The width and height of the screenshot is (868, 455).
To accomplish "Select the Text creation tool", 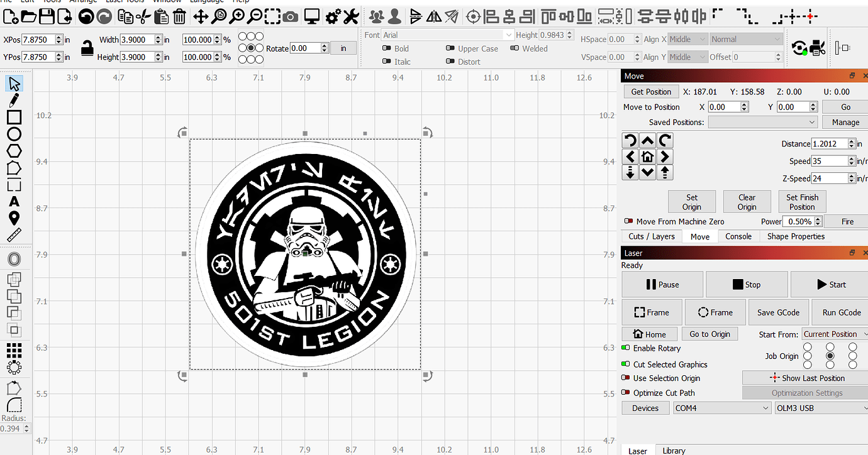I will click(14, 202).
